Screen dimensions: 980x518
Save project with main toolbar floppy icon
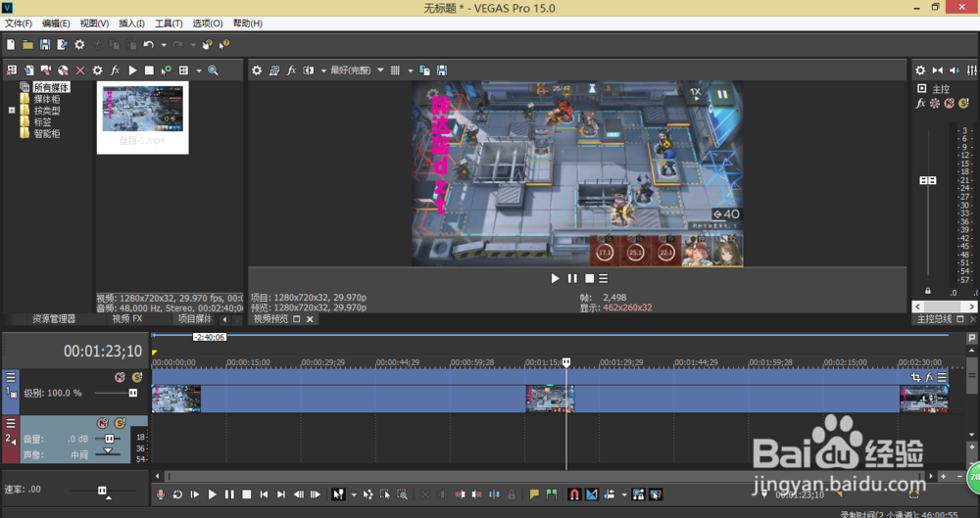[x=45, y=44]
